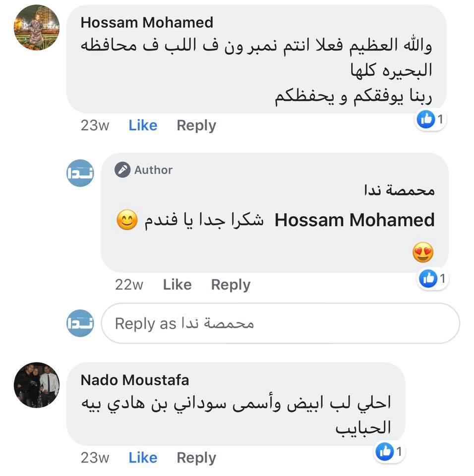This screenshot has width=474, height=476.
Task: Like the author reply posted 22w ago
Action: [x=178, y=285]
